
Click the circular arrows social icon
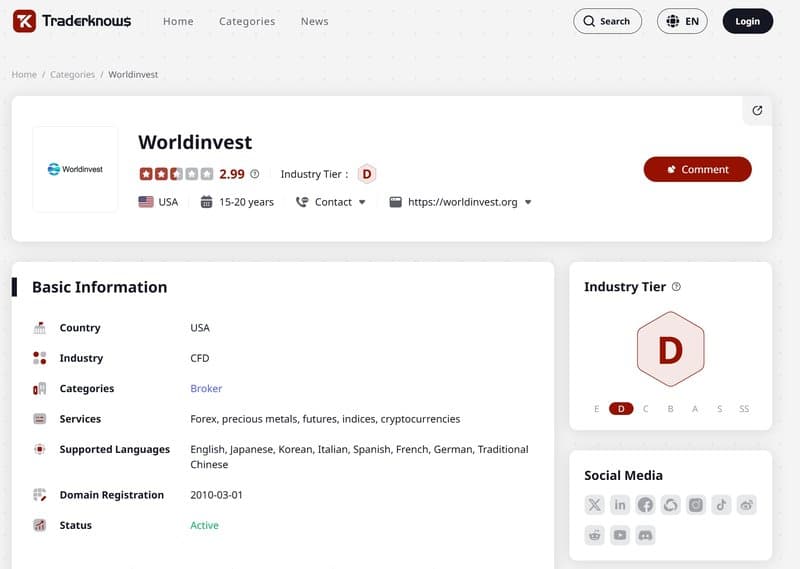670,505
